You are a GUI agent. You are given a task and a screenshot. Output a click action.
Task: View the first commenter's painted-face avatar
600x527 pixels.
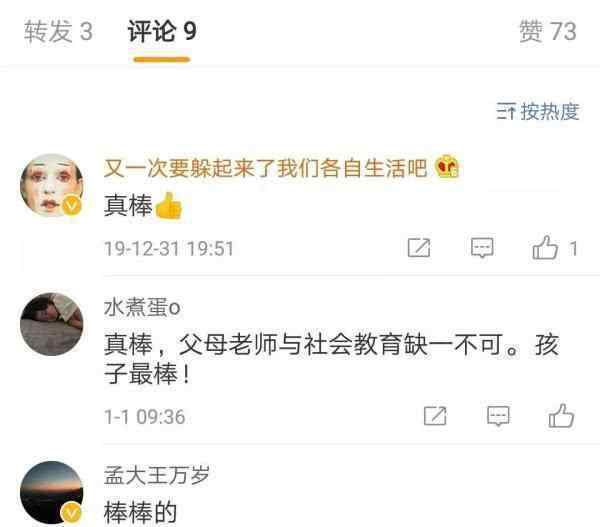click(x=52, y=186)
